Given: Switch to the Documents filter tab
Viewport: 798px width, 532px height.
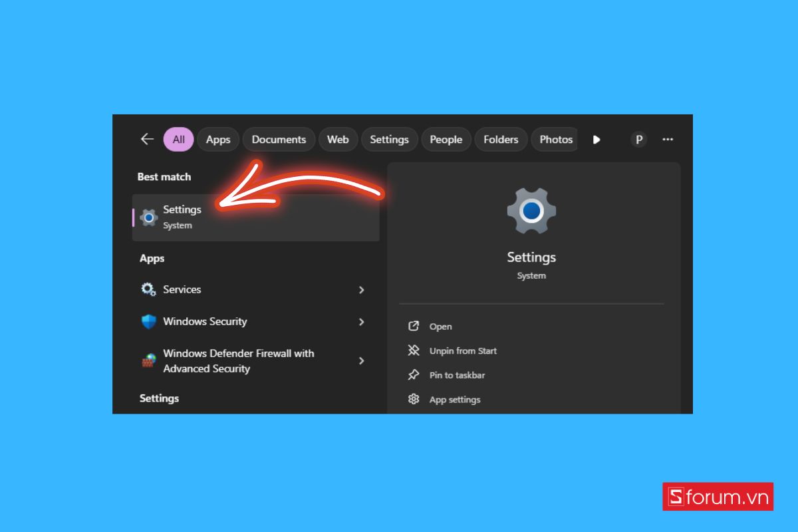Looking at the screenshot, I should 279,140.
